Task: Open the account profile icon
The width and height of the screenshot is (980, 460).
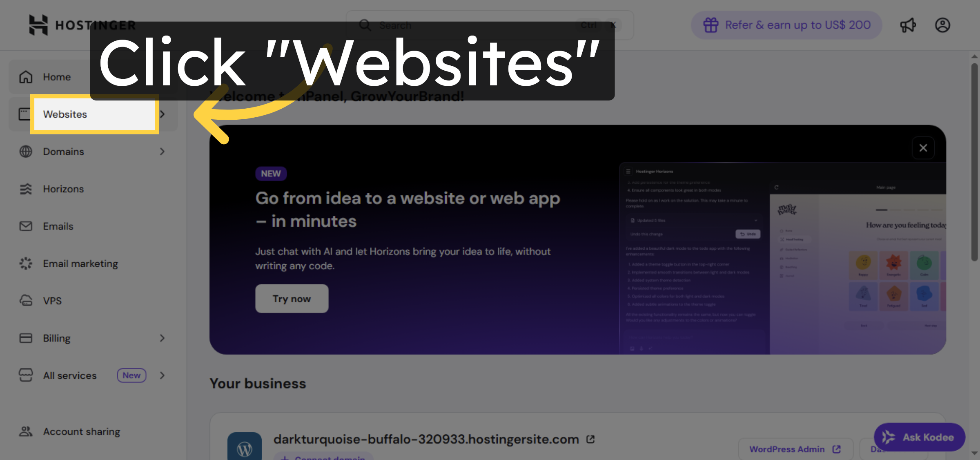Action: pos(942,25)
